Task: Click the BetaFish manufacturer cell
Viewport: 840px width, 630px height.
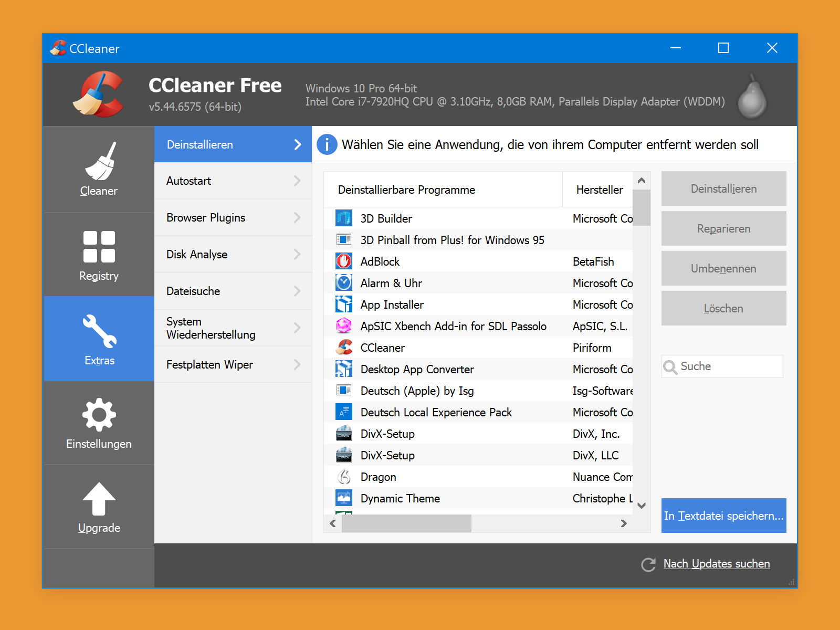Action: point(593,261)
